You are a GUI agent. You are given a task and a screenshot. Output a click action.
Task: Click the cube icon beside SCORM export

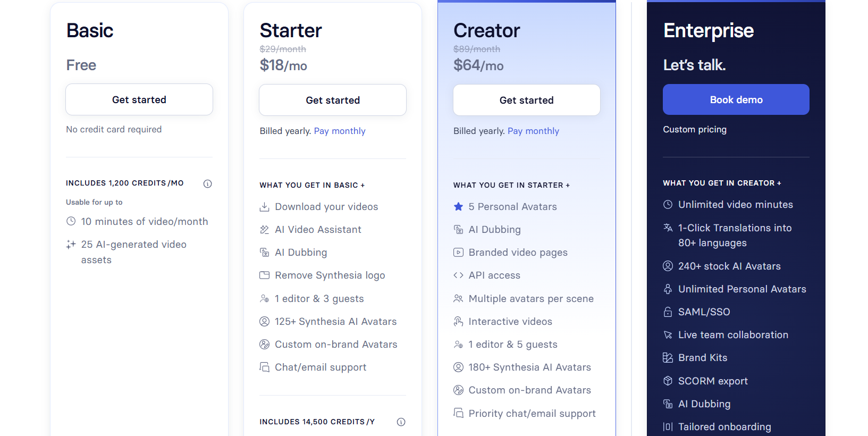pyautogui.click(x=668, y=381)
